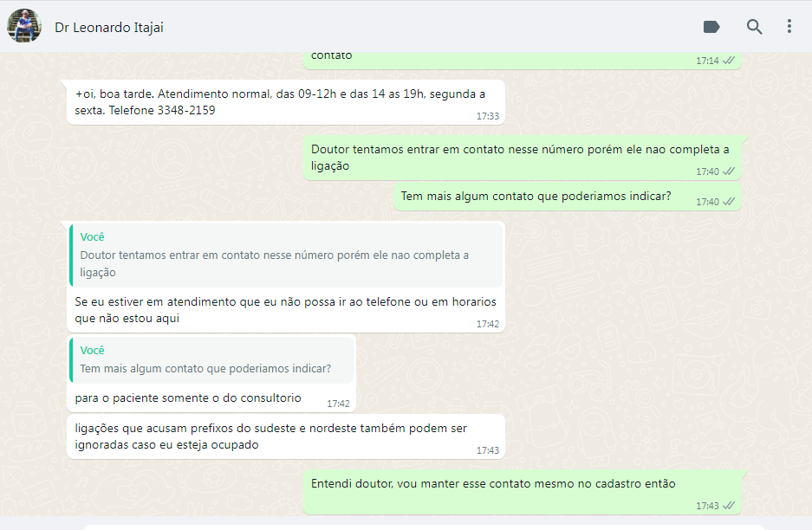Click 'Você' label above 'Tem mais algum contato' quote

pos(92,351)
